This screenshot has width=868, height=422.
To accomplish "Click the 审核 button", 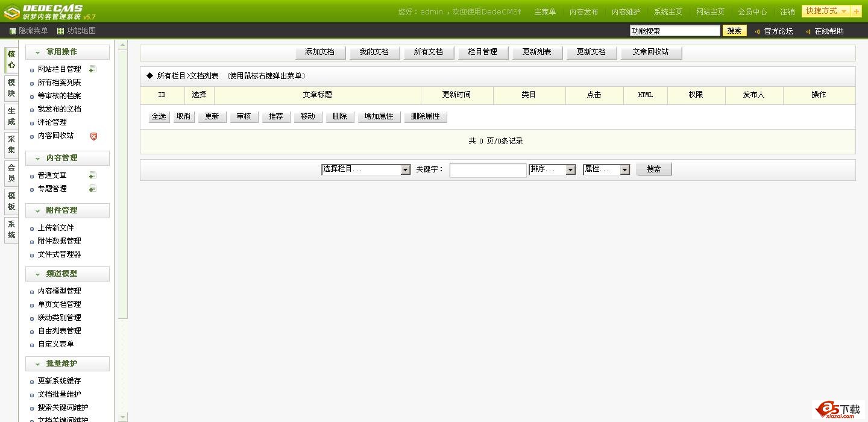I will point(244,117).
